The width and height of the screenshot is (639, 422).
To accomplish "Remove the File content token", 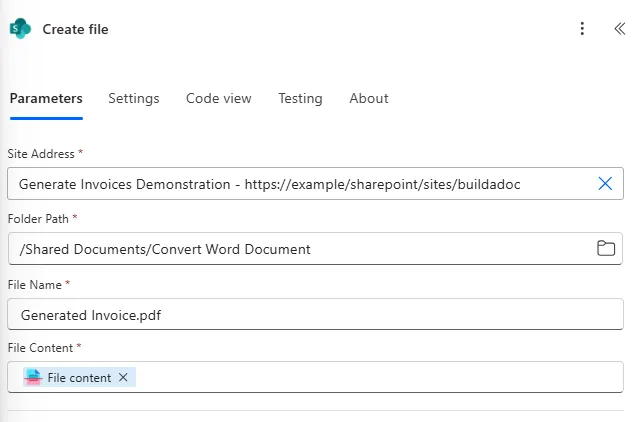I will point(123,377).
